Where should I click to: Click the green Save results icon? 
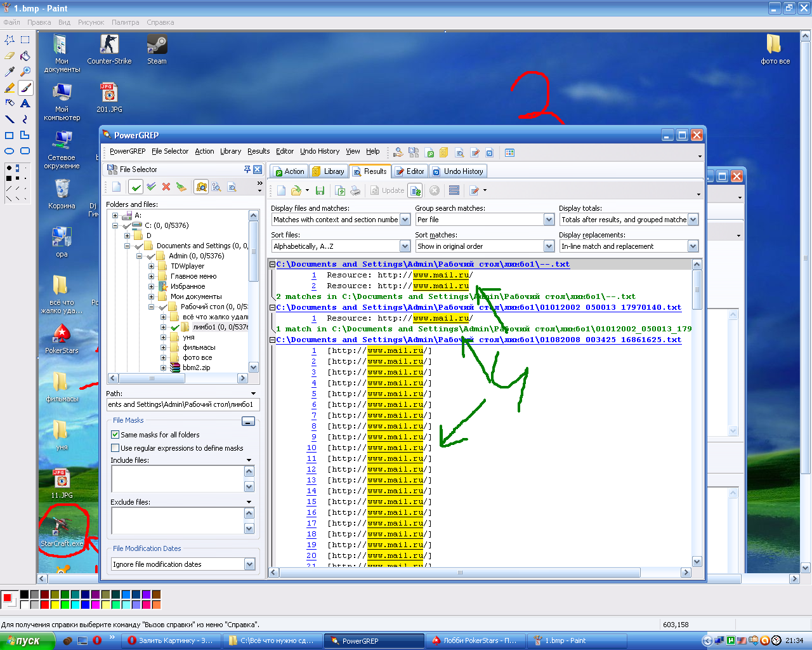pos(320,190)
